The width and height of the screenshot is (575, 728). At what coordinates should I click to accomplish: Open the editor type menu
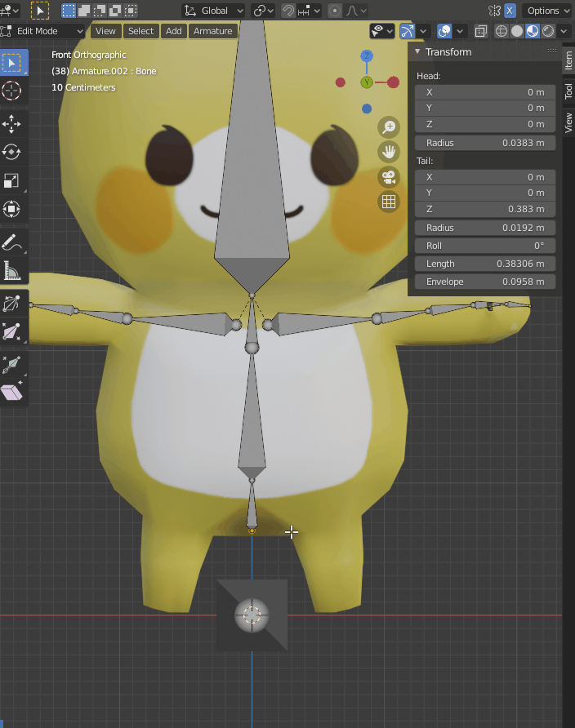[9, 11]
